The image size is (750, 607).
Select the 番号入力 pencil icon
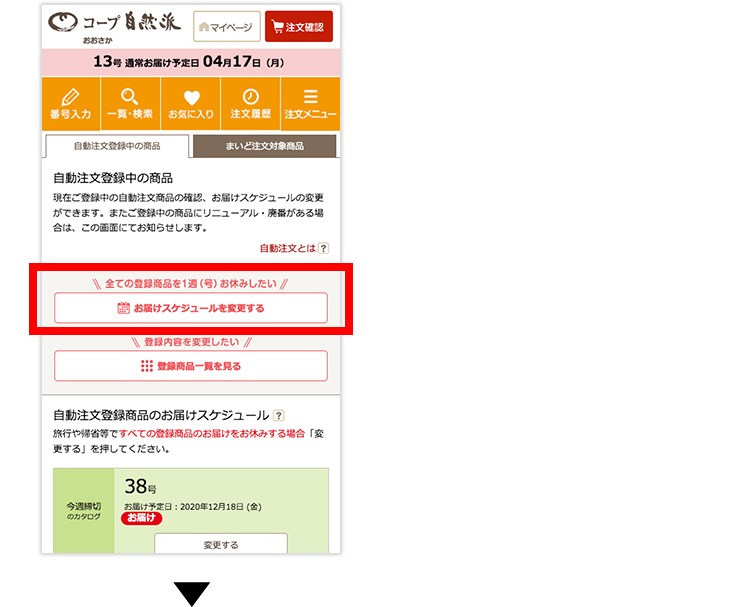pos(70,104)
